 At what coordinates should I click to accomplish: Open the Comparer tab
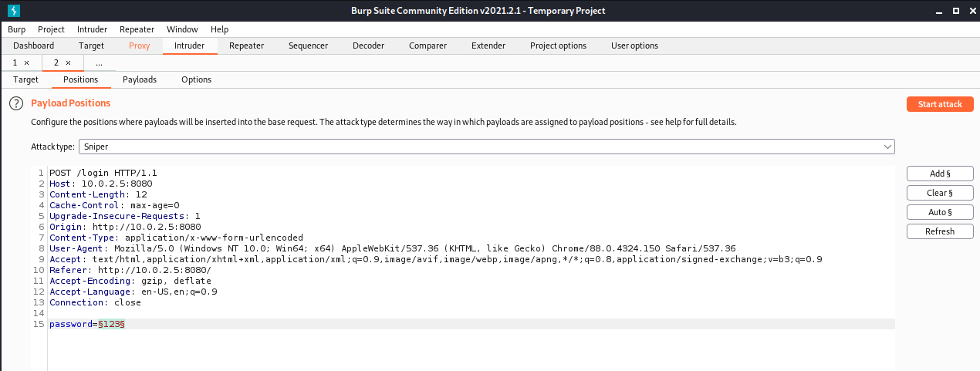tap(427, 46)
